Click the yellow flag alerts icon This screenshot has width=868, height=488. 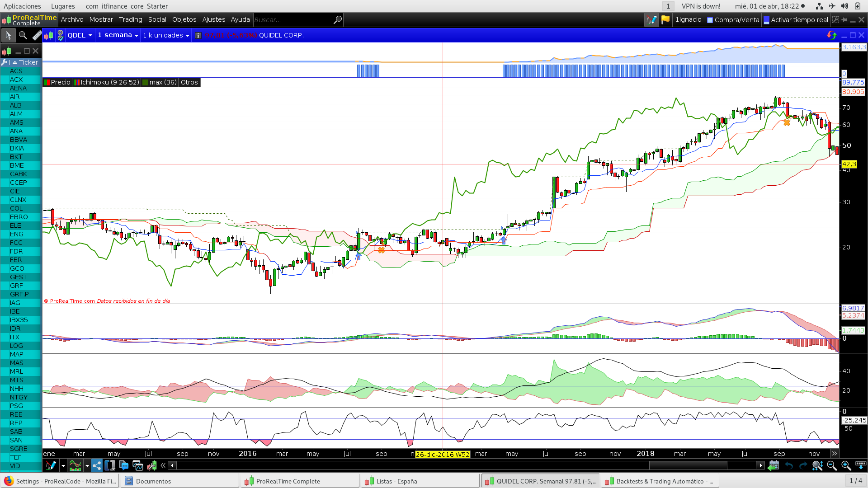point(665,20)
